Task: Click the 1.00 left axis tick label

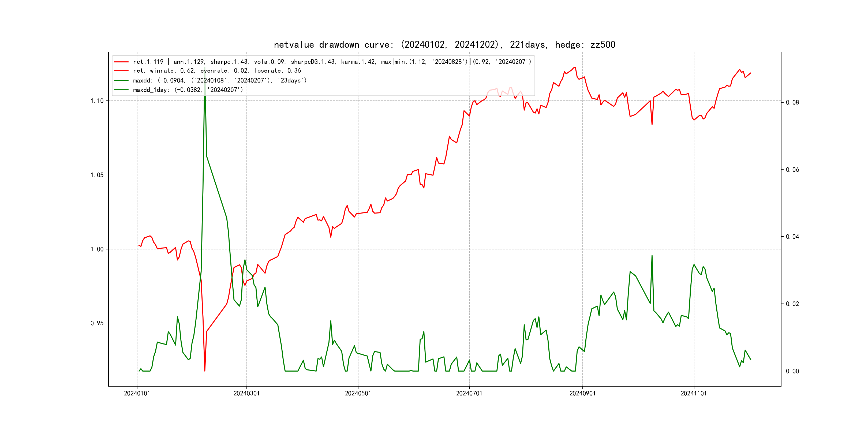Action: pos(97,249)
